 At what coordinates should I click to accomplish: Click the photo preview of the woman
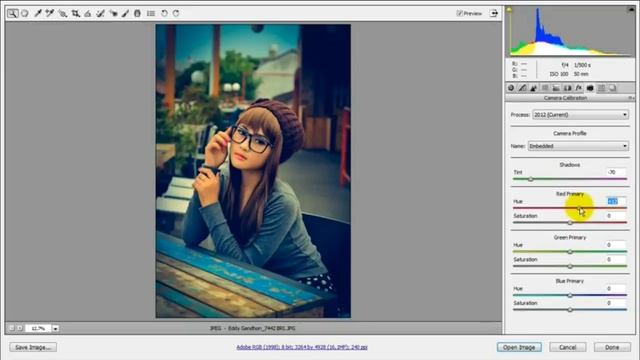coord(253,171)
